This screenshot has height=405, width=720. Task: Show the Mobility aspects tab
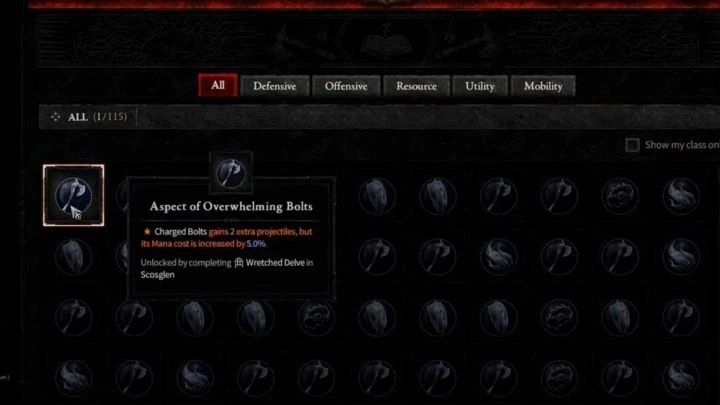543,86
